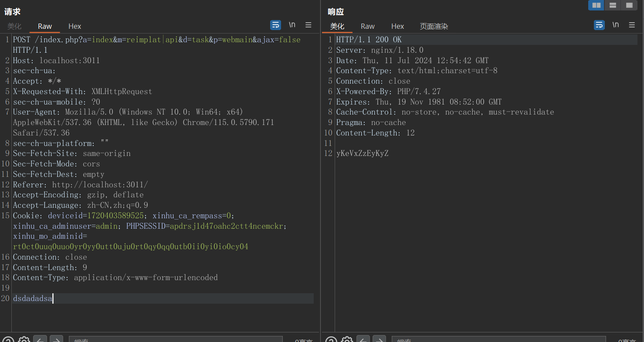Click the response Content-Length: 12 header
644x342 pixels.
tap(376, 133)
